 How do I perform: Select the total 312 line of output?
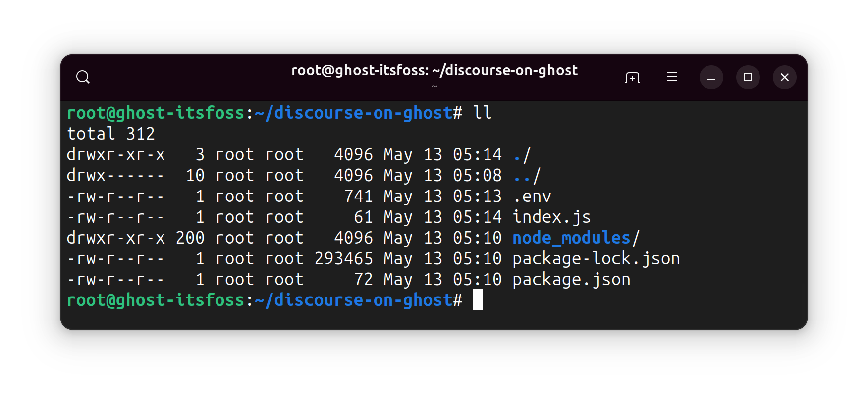tap(111, 133)
